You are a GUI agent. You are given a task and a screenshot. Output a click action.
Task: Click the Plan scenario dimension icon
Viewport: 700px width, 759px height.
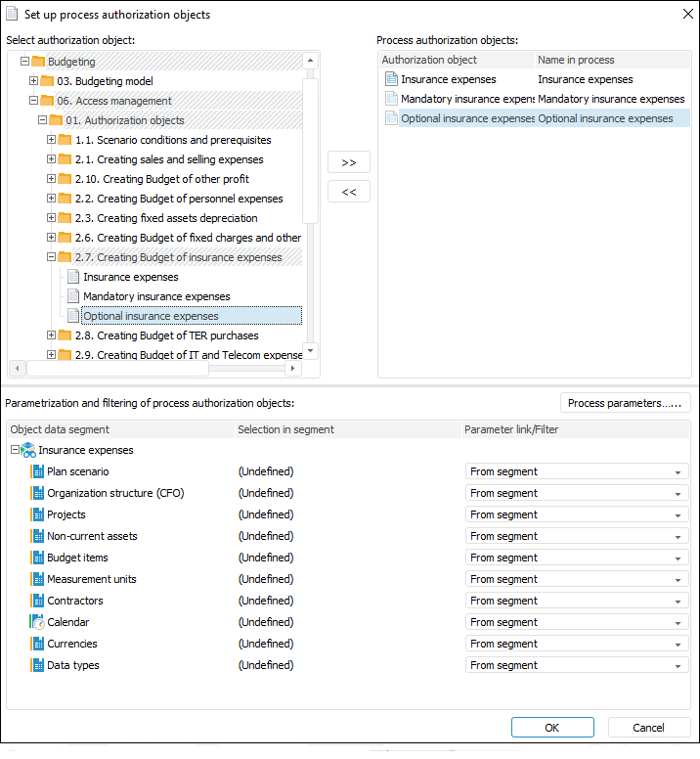(37, 471)
